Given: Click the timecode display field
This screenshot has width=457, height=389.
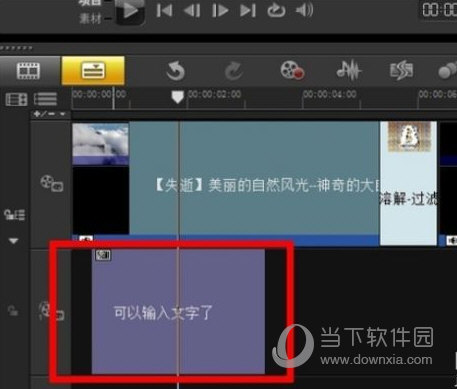Looking at the screenshot, I should [438, 9].
